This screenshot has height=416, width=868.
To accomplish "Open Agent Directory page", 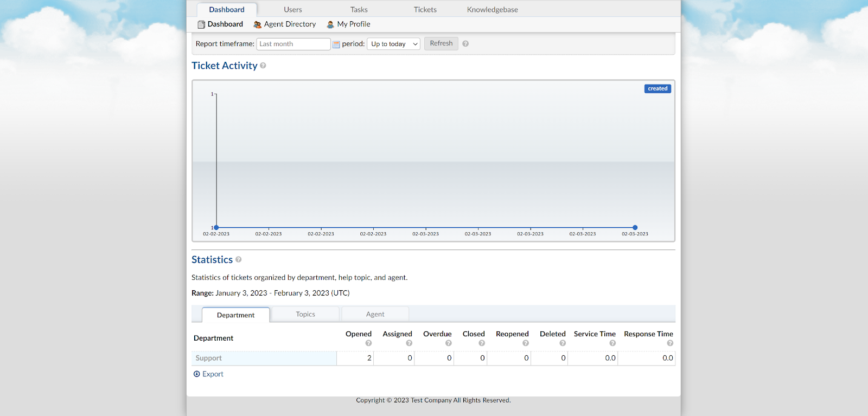I will [289, 24].
